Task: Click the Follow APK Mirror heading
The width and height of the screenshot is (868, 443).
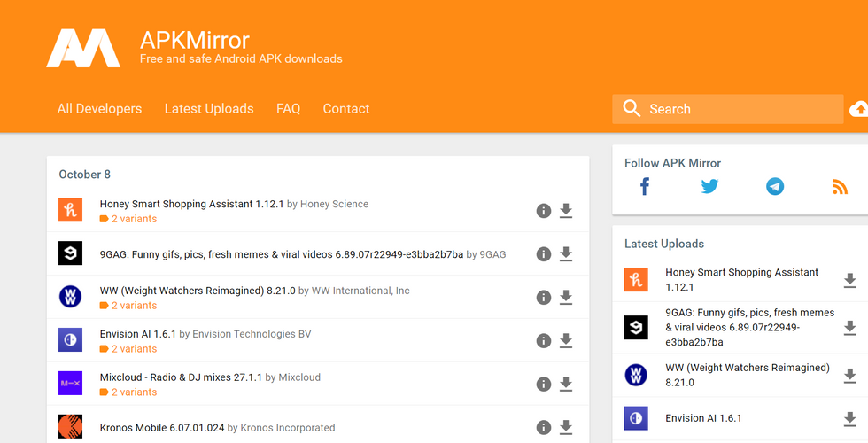Action: (672, 163)
